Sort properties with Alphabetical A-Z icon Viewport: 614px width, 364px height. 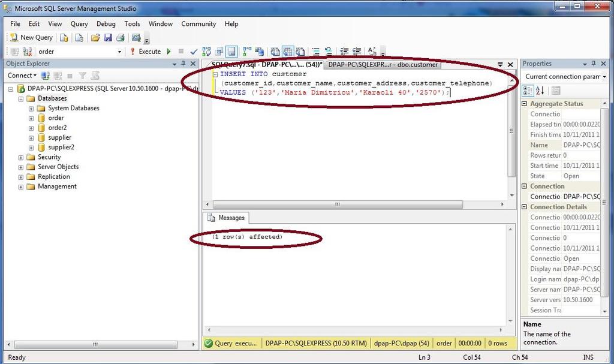click(x=540, y=91)
